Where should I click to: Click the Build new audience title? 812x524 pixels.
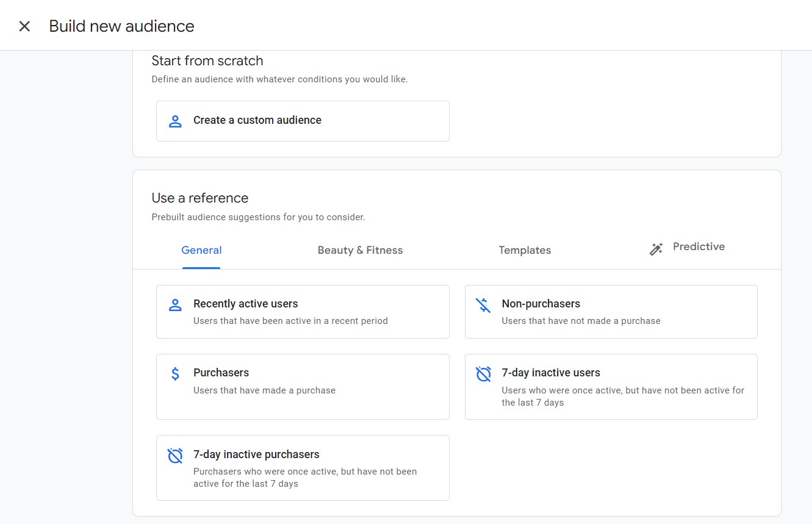[x=121, y=26]
